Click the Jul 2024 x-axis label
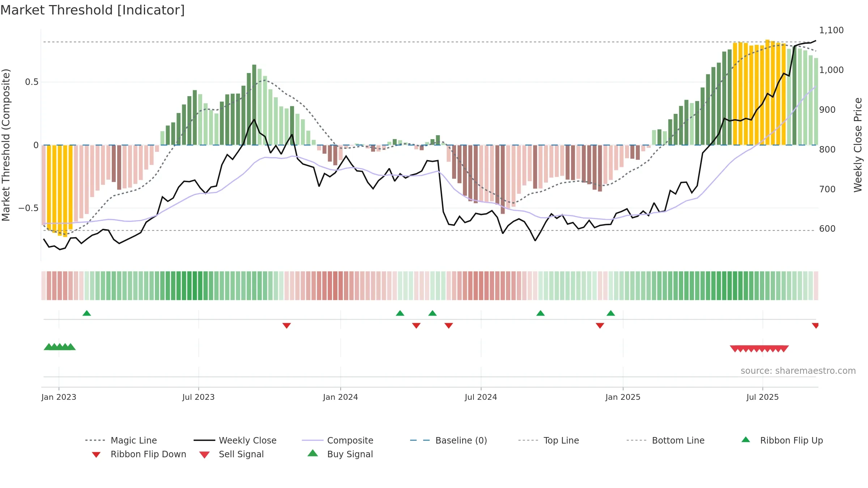The width and height of the screenshot is (868, 488). tap(481, 397)
